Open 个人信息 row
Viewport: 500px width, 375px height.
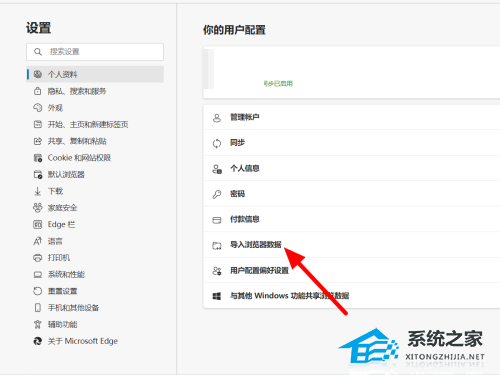coord(352,168)
